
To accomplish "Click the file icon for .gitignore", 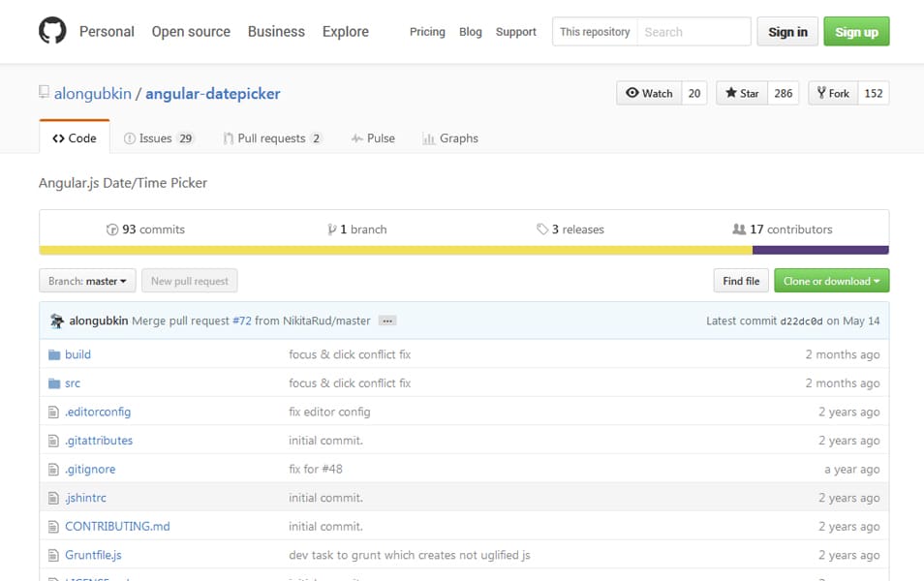I will click(x=53, y=470).
